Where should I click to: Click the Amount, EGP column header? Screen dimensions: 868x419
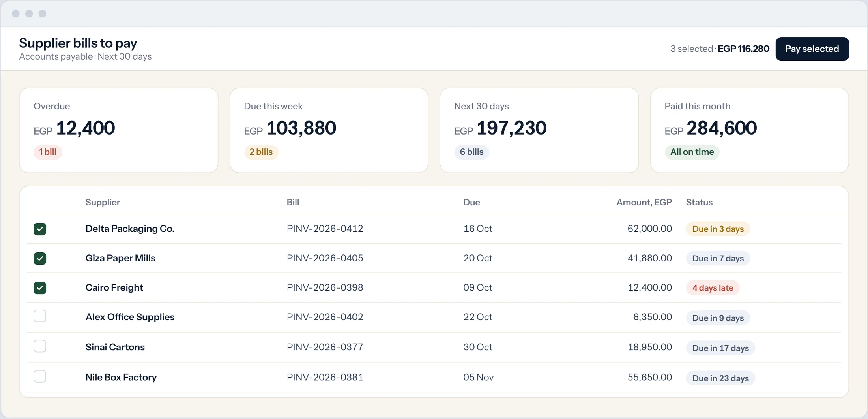pos(644,202)
